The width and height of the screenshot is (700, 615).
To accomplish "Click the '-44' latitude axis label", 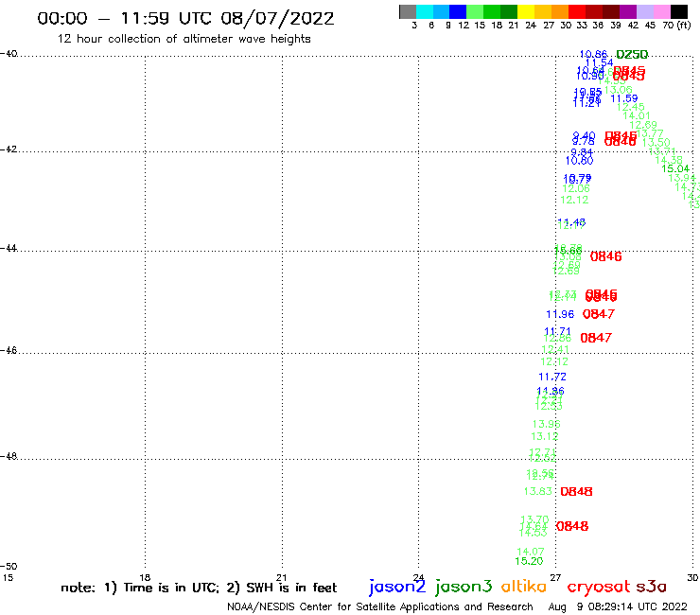I will click(9, 248).
